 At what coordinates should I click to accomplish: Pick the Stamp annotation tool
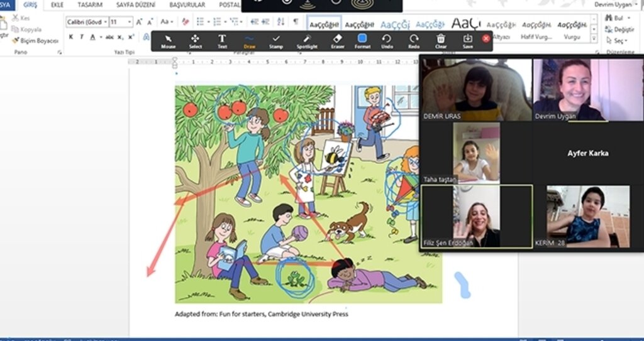click(x=276, y=41)
